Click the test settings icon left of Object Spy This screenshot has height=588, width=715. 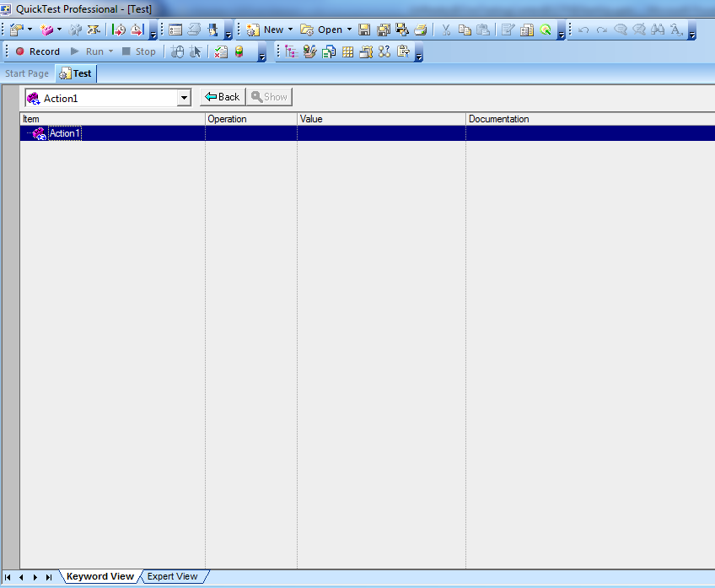point(527,30)
